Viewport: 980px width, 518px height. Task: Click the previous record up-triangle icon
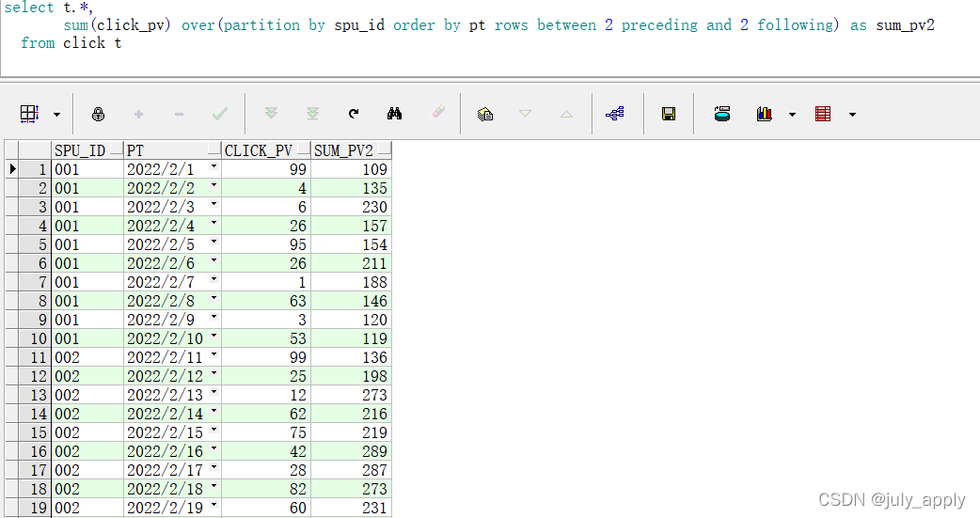tap(566, 114)
